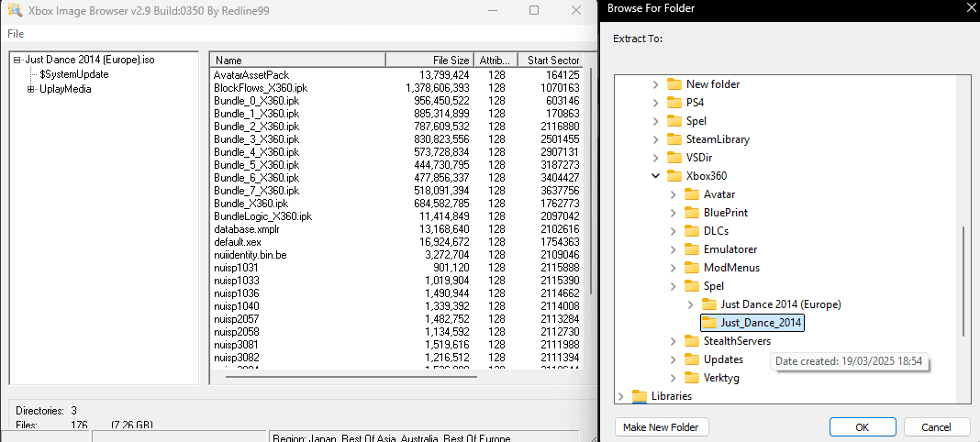This screenshot has height=442, width=980.
Task: Expand the PS4 folder chevron
Action: pos(655,103)
